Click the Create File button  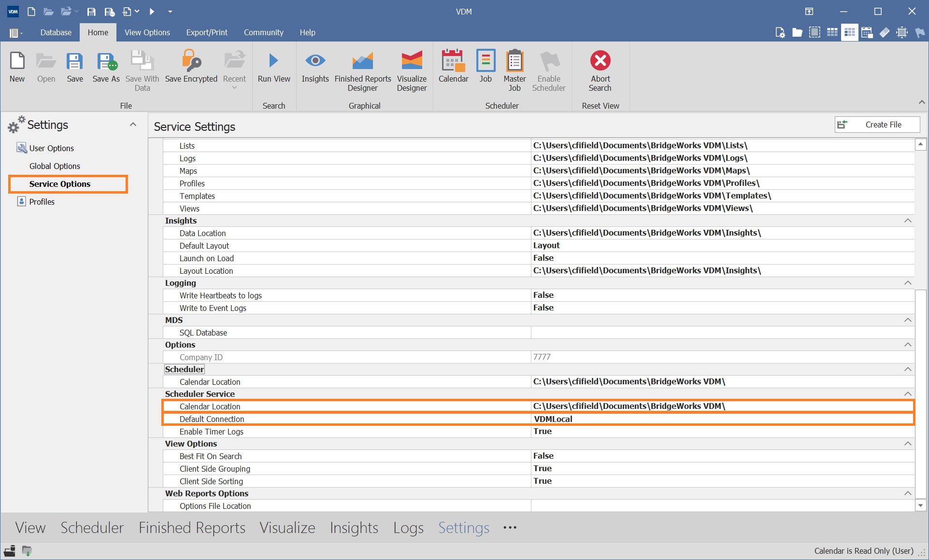(x=877, y=125)
